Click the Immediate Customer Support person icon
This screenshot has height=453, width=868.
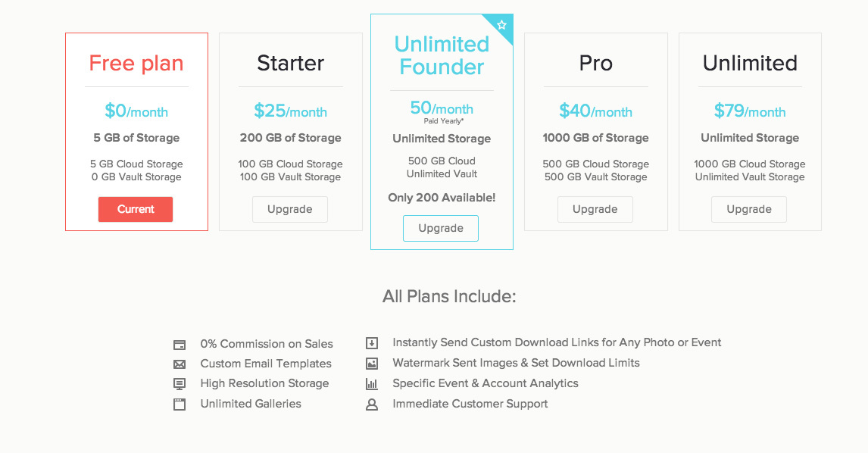[x=372, y=405]
